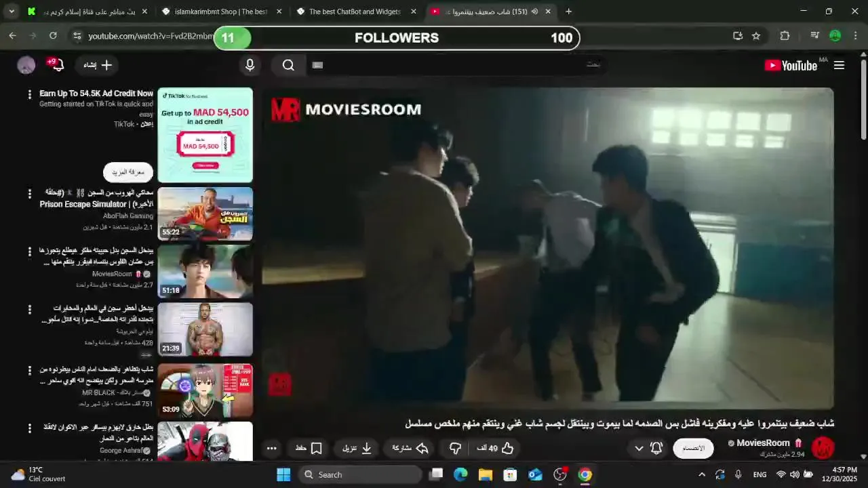The width and height of the screenshot is (868, 488).
Task: Open Chrome three-dot menu
Action: click(856, 36)
